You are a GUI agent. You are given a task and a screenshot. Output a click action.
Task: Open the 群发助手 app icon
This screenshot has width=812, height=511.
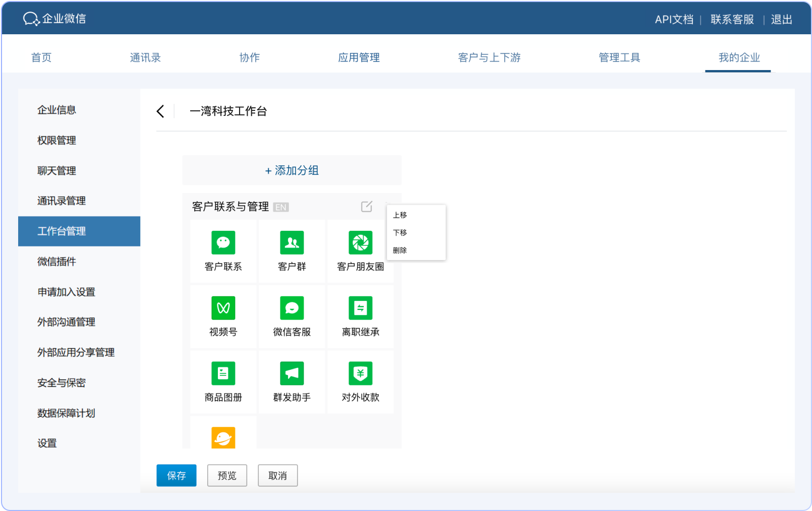(x=292, y=373)
